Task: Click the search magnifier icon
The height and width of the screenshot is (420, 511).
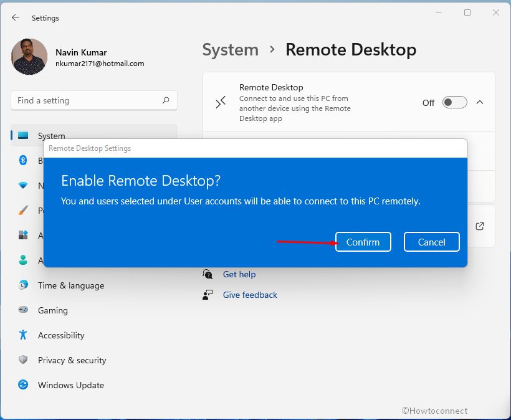Action: pyautogui.click(x=166, y=100)
